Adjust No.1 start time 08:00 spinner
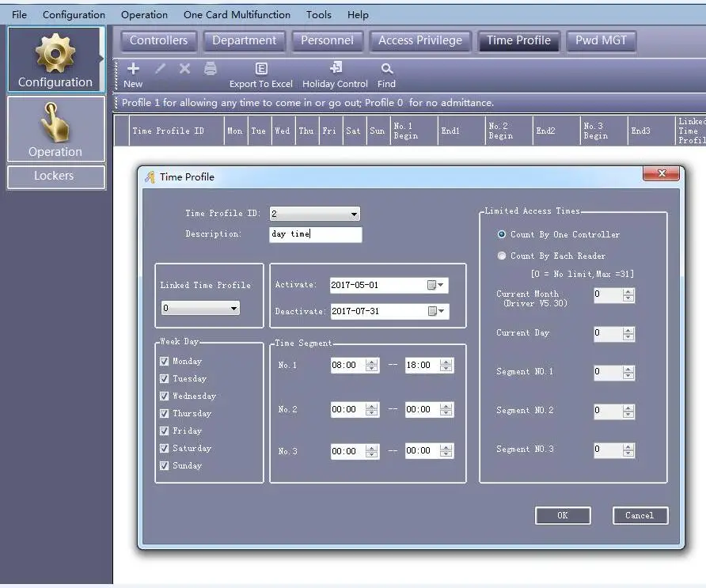Image resolution: width=706 pixels, height=588 pixels. tap(371, 365)
